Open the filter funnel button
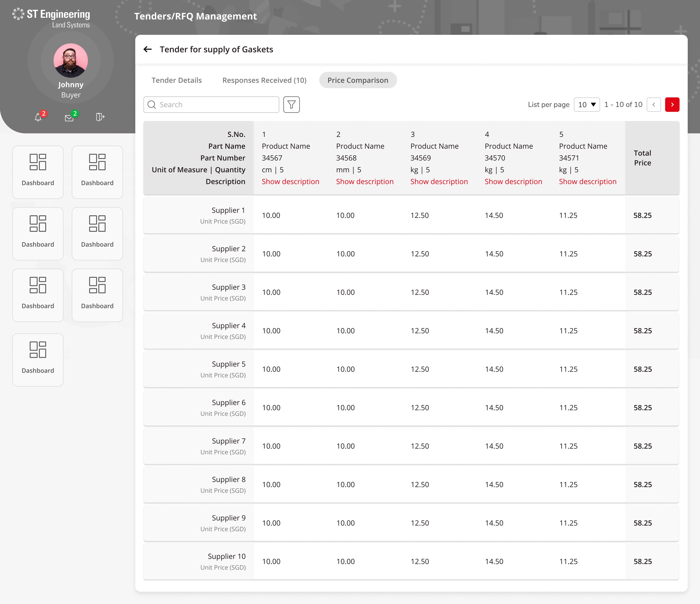Viewport: 700px width, 604px height. 292,105
